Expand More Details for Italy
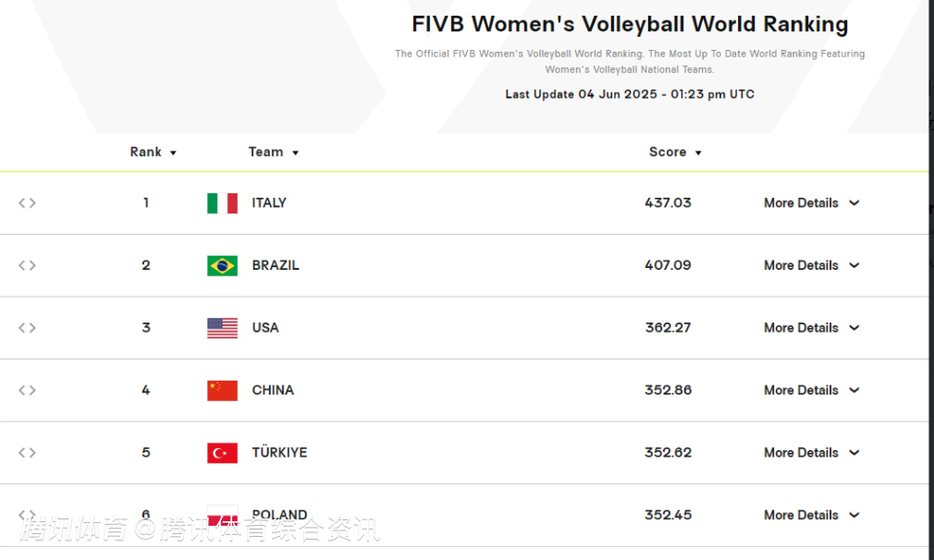The width and height of the screenshot is (934, 560). point(811,203)
